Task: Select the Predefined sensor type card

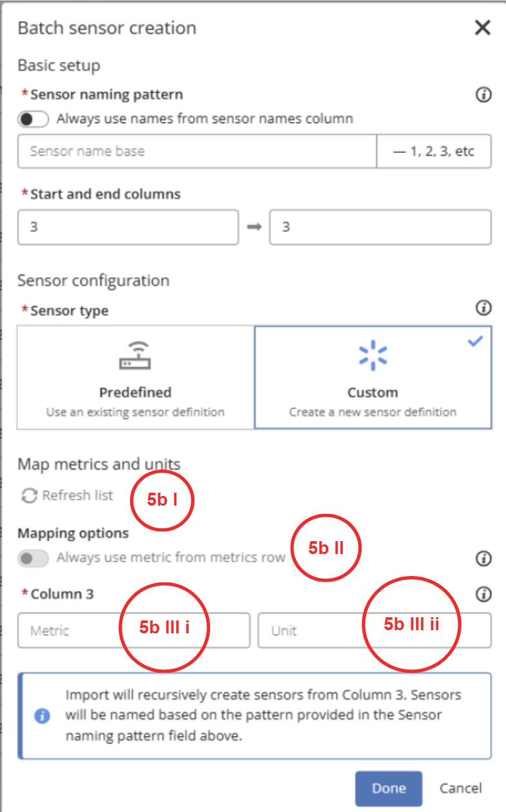Action: tap(135, 377)
